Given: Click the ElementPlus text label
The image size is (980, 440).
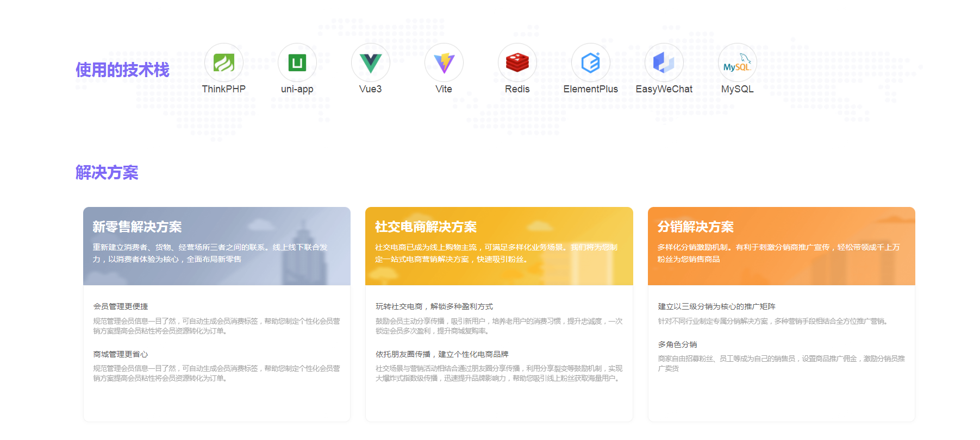Looking at the screenshot, I should 590,89.
